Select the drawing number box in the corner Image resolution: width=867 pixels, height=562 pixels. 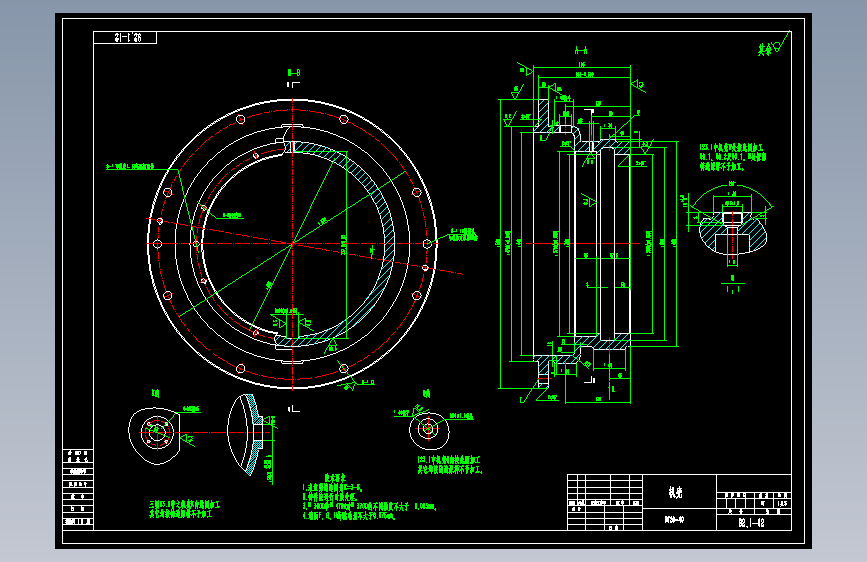click(125, 38)
